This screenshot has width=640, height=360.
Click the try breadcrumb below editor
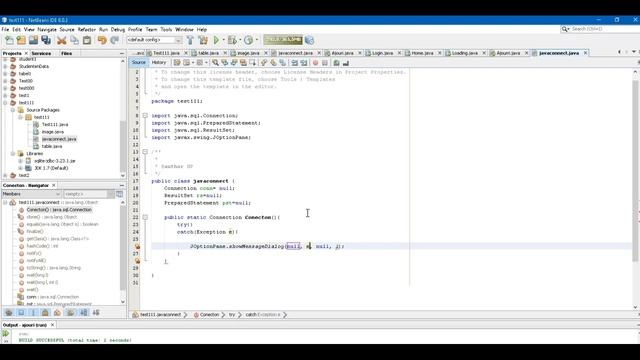point(231,315)
